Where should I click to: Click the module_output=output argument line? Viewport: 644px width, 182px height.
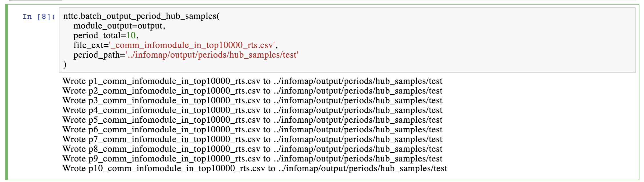[119, 26]
